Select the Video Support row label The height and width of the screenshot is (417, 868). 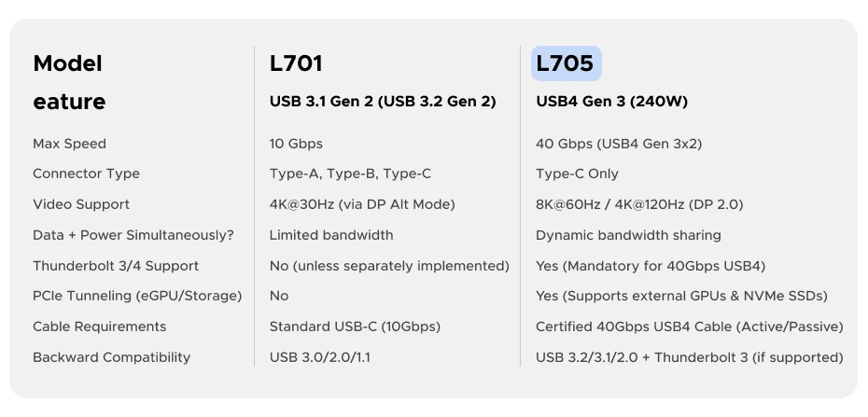pyautogui.click(x=81, y=204)
